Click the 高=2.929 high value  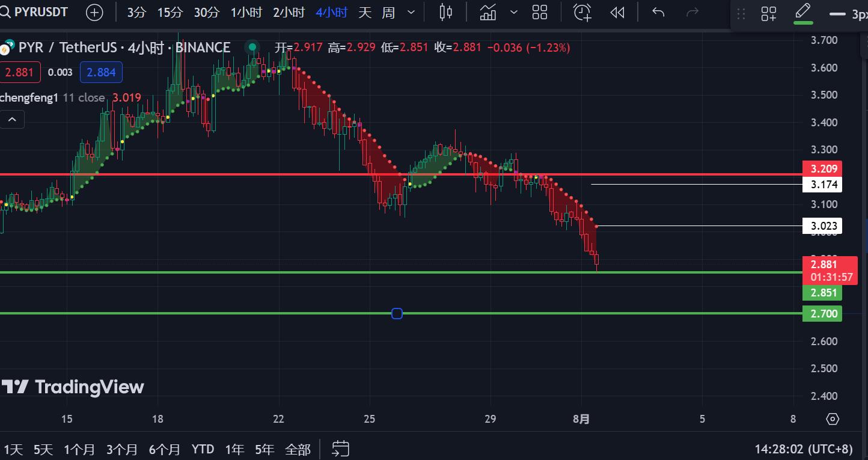coord(353,48)
